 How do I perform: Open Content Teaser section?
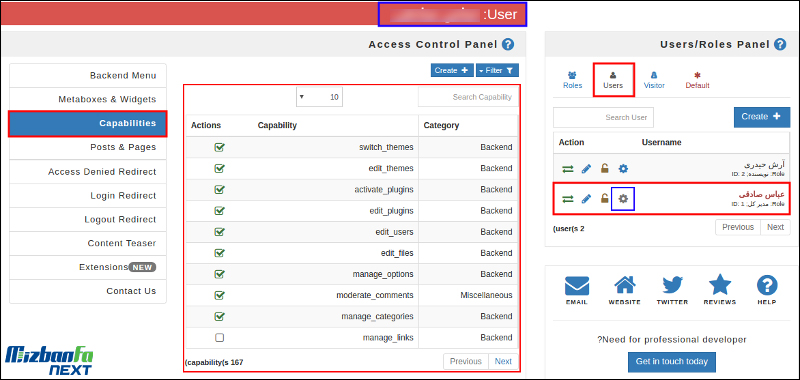pos(88,244)
